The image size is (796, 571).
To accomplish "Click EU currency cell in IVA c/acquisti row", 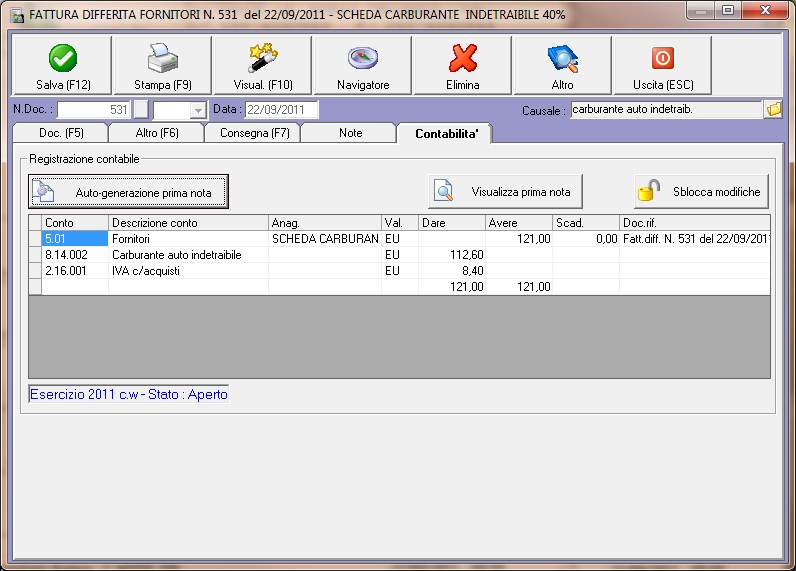I will [x=400, y=271].
